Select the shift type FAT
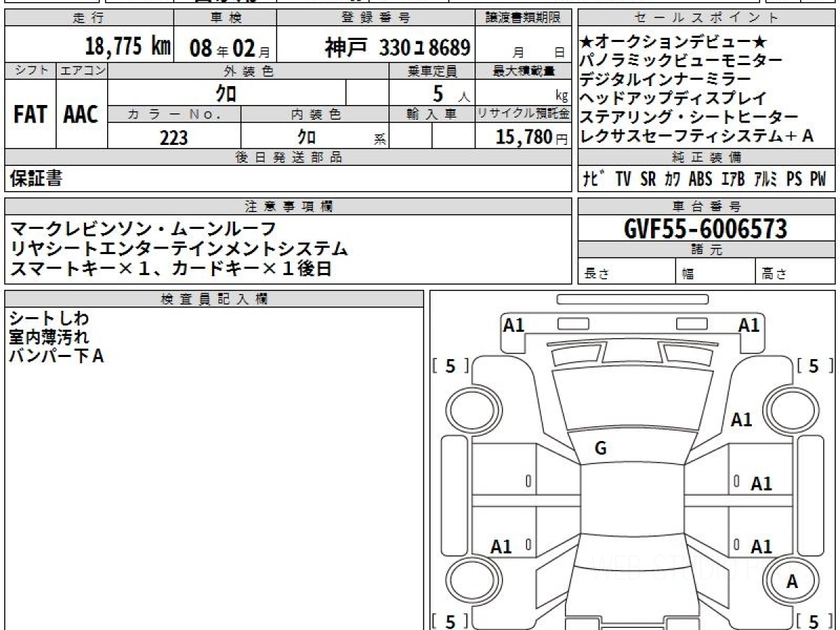The image size is (840, 630). point(29,114)
